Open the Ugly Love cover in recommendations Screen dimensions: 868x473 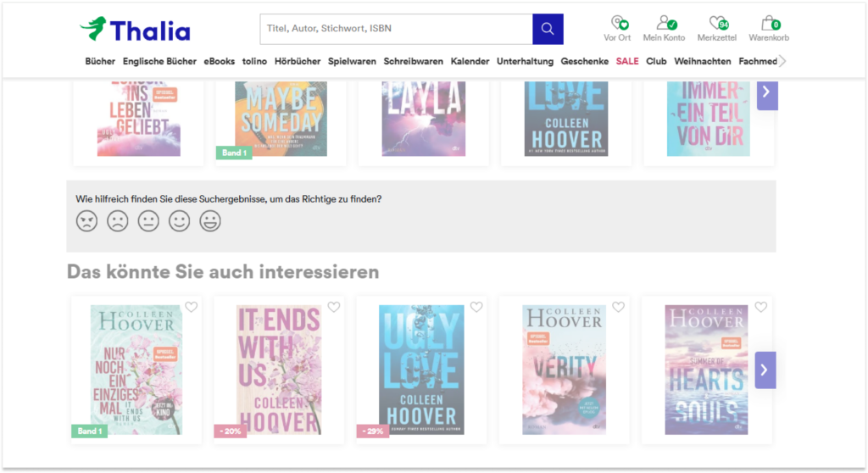click(421, 370)
